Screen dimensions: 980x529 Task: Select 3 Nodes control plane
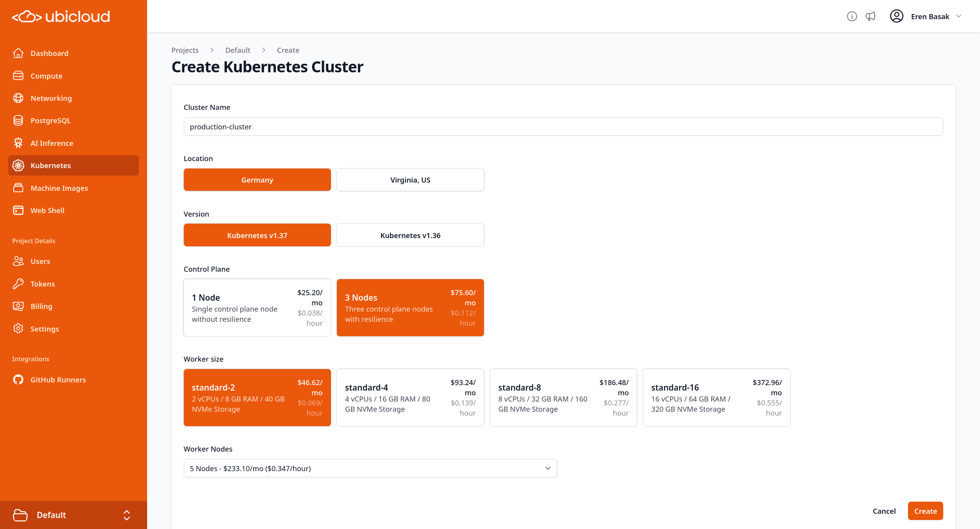(410, 308)
